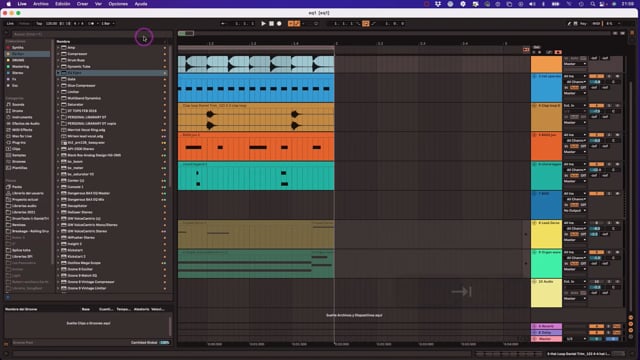The image size is (640, 360).
Task: Open No Output dropdown on track 7
Action: (x=575, y=210)
